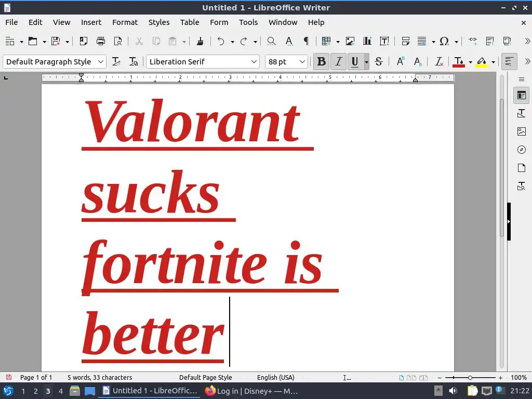Click the zoom in plus button

coord(500,378)
